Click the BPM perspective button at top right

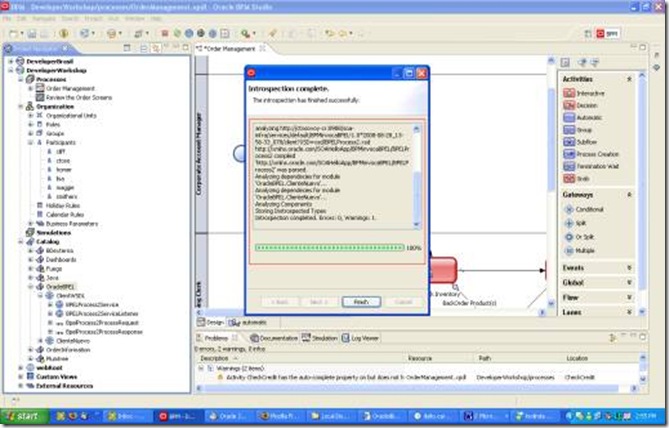608,34
